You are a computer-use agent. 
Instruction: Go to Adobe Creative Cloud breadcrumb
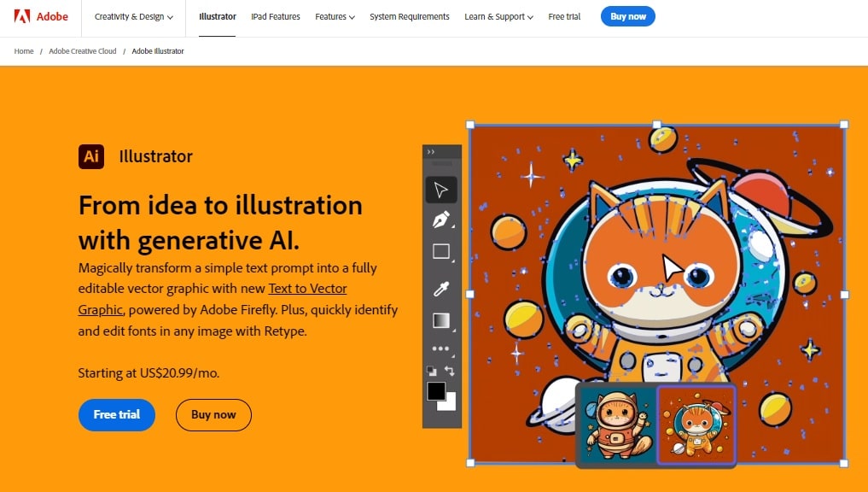tap(83, 51)
